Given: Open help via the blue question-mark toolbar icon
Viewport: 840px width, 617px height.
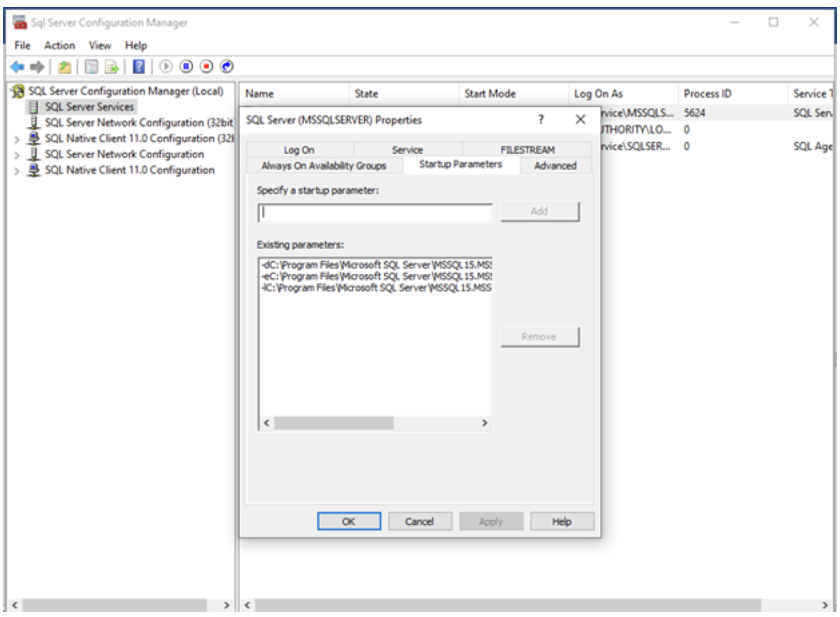Looking at the screenshot, I should point(139,67).
